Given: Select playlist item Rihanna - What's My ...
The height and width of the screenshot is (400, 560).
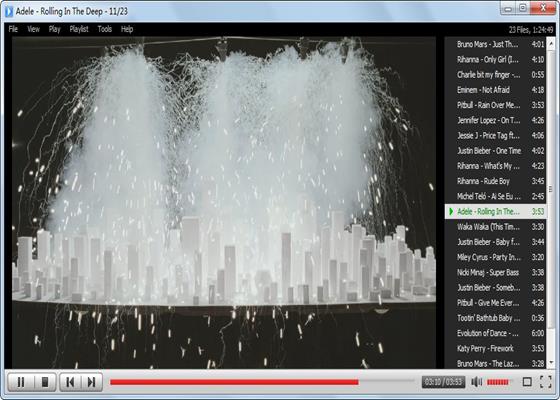Looking at the screenshot, I should pos(495,166).
